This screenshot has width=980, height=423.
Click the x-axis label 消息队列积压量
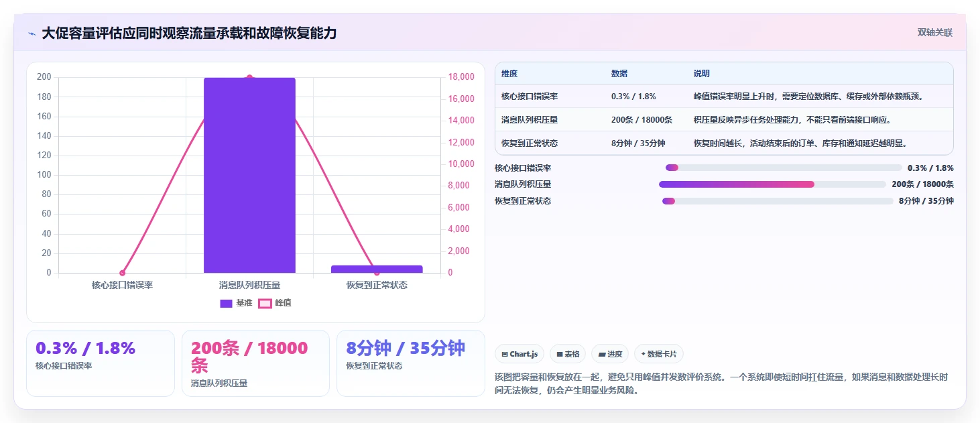pyautogui.click(x=249, y=285)
